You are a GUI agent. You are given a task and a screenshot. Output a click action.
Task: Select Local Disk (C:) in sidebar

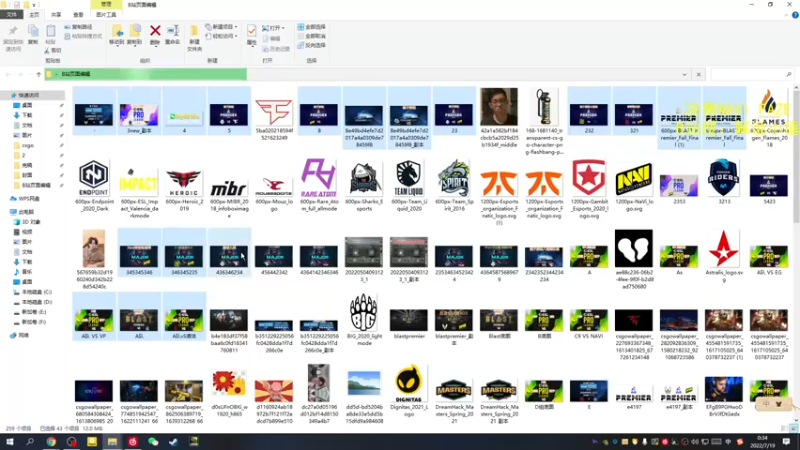pos(37,292)
